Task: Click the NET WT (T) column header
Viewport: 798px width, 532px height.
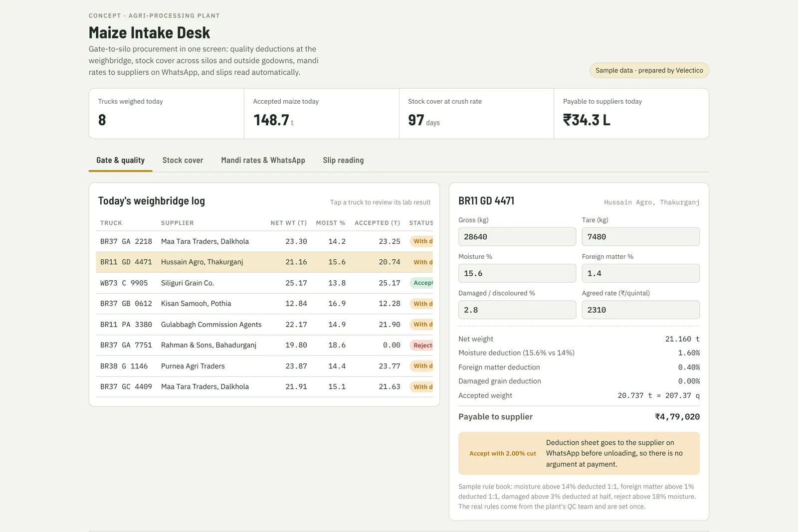Action: [288, 223]
